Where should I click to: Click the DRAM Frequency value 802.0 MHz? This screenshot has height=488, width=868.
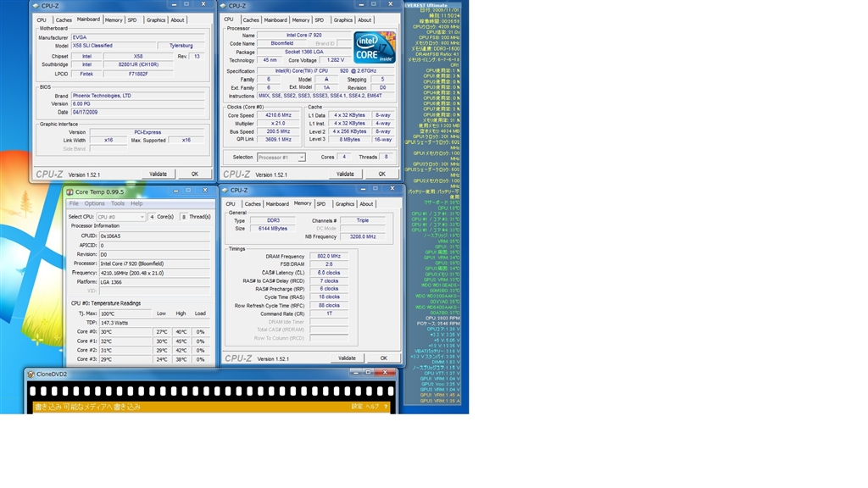pyautogui.click(x=329, y=257)
